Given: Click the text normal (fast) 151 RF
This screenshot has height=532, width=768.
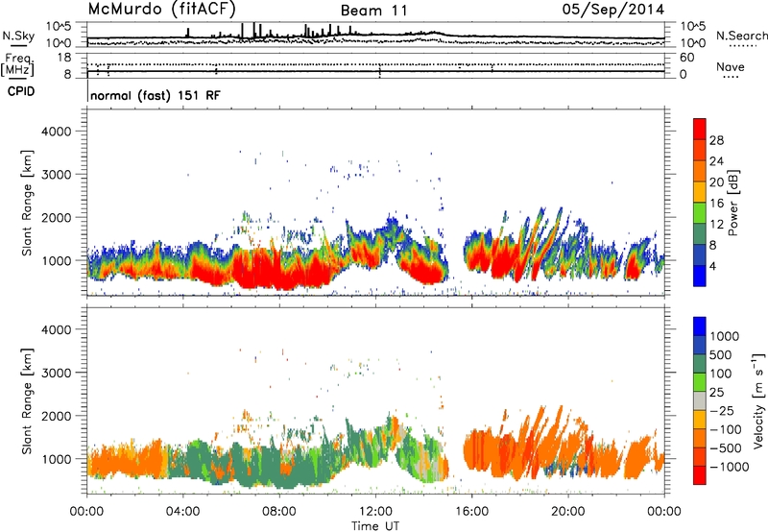Looking at the screenshot, I should click(x=156, y=95).
